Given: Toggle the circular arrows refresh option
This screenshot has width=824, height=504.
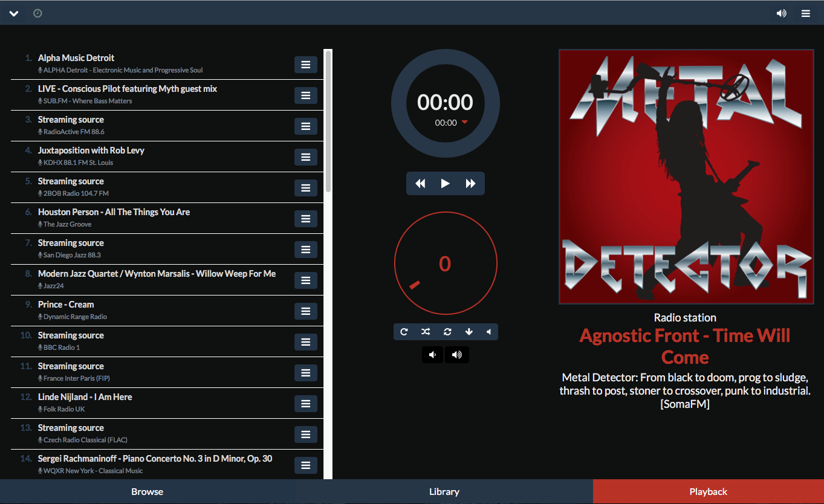Looking at the screenshot, I should [447, 332].
